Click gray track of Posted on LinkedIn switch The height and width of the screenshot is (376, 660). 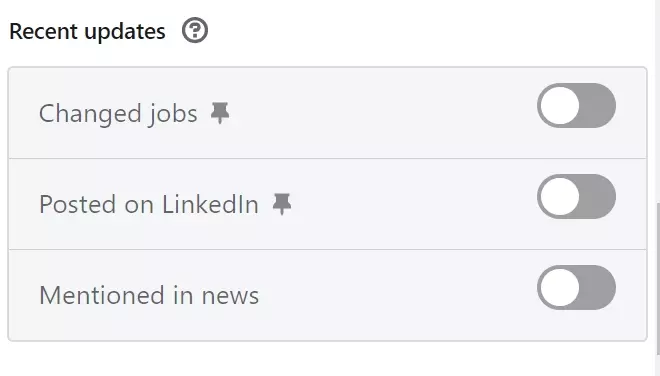[598, 197]
